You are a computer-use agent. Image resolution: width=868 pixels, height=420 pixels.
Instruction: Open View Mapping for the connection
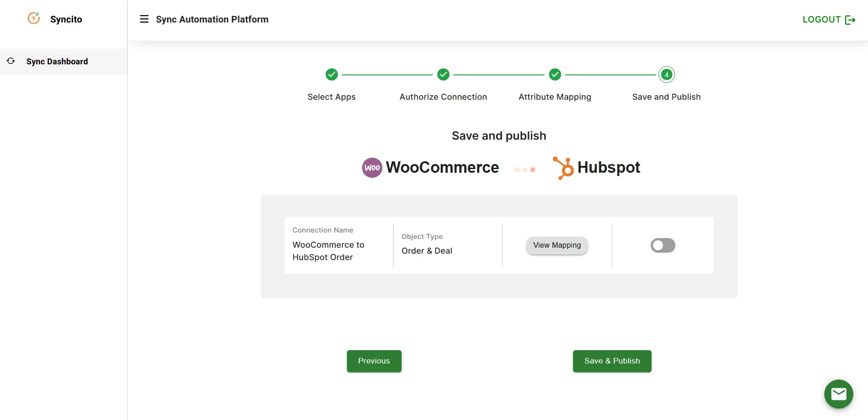pyautogui.click(x=556, y=245)
